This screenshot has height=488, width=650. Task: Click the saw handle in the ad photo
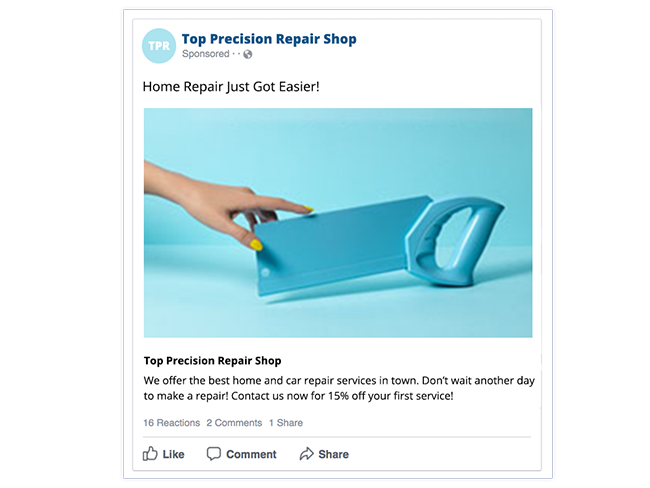click(454, 241)
